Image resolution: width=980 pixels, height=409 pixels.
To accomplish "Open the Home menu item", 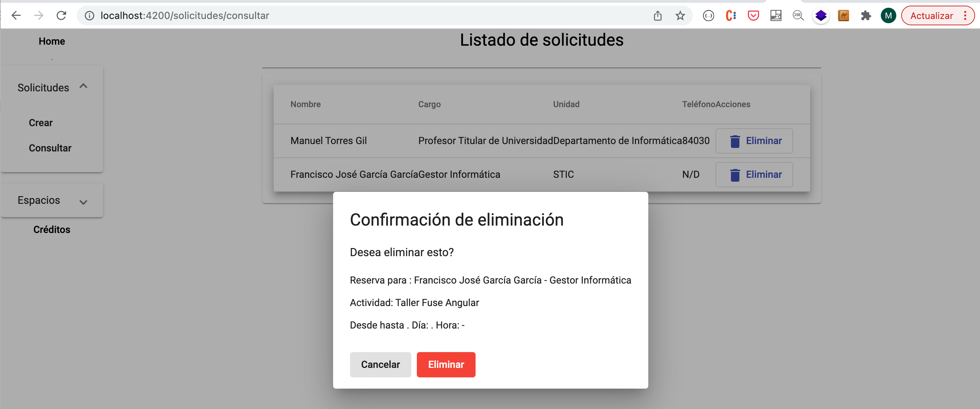I will point(52,41).
